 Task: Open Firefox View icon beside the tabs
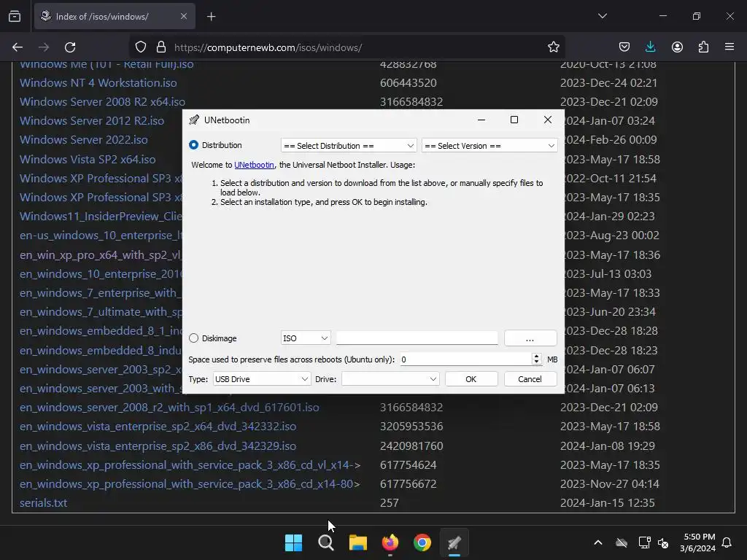click(15, 16)
